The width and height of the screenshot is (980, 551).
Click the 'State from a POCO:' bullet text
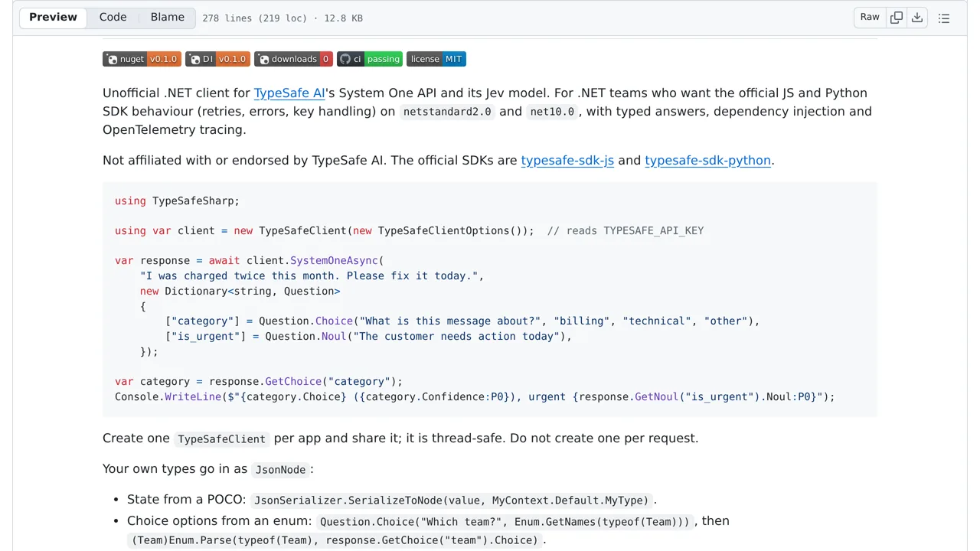[187, 500]
